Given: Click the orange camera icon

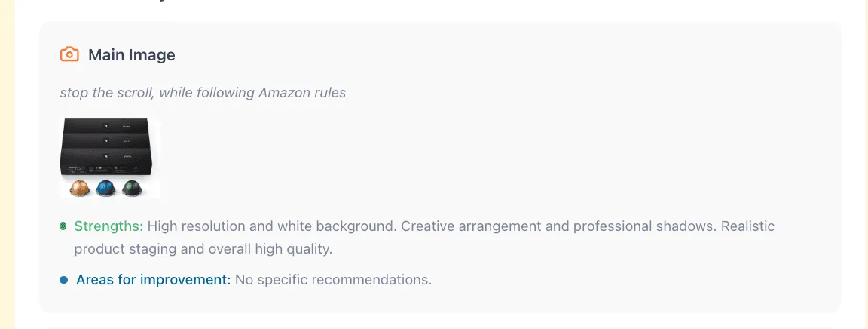Looking at the screenshot, I should (x=69, y=54).
